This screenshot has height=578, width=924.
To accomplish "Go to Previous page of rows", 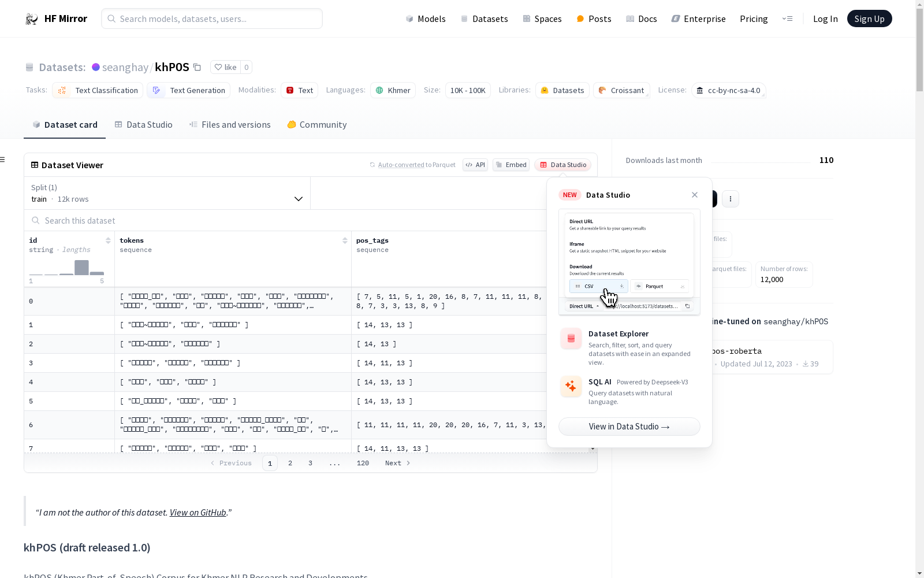I will tap(231, 463).
